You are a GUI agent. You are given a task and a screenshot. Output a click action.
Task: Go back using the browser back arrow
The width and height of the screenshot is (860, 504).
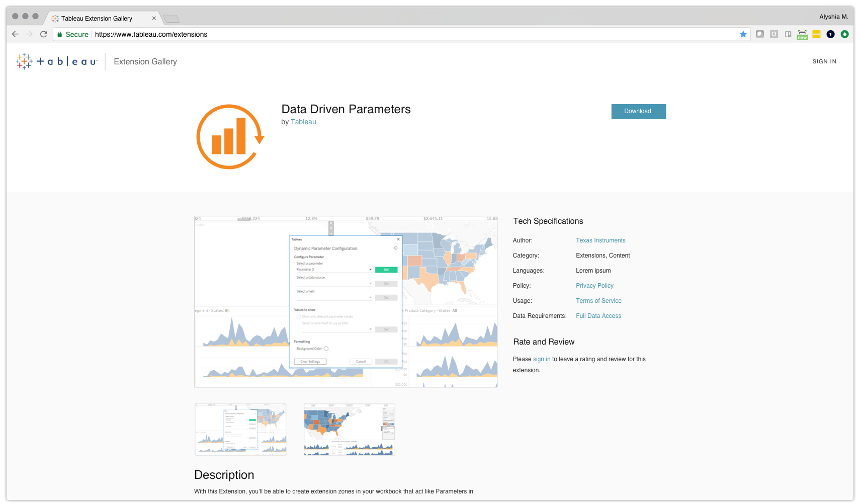[15, 34]
